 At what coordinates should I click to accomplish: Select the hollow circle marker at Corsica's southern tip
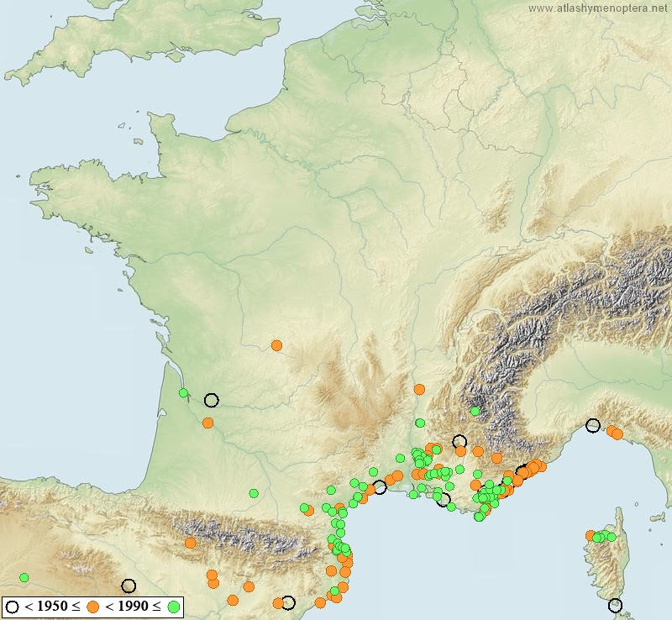click(615, 605)
